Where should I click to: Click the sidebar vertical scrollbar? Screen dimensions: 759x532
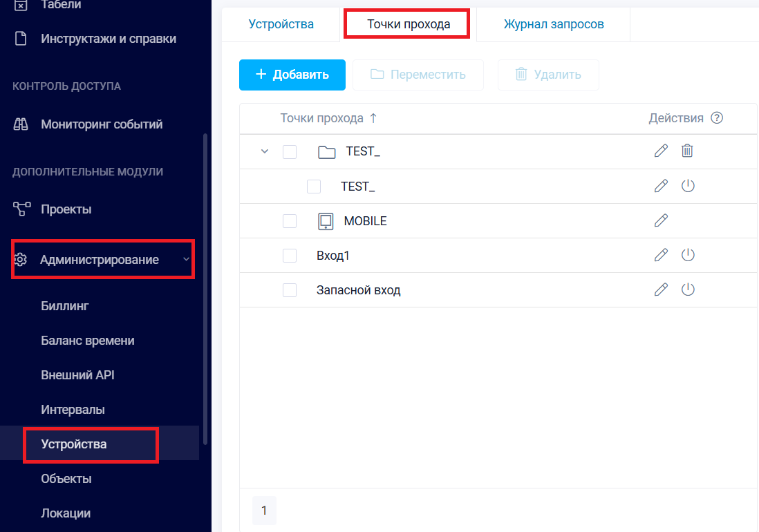tap(205, 276)
